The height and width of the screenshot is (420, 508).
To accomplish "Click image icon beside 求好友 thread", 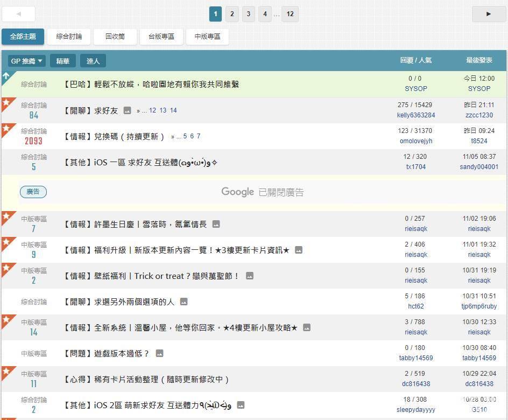I will point(127,110).
